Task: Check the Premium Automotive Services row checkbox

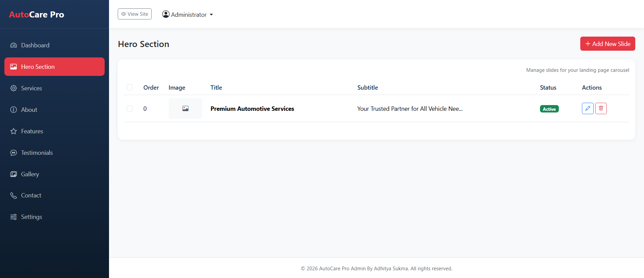Action: [x=130, y=108]
